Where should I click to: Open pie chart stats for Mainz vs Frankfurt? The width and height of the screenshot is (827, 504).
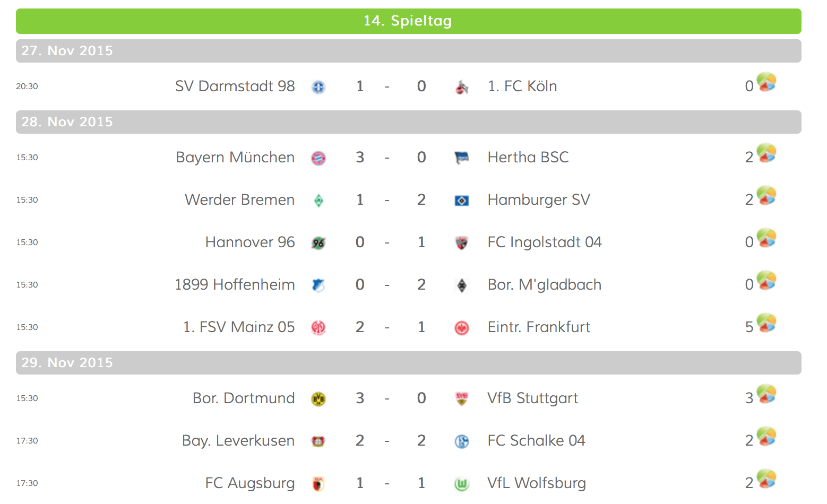(766, 323)
